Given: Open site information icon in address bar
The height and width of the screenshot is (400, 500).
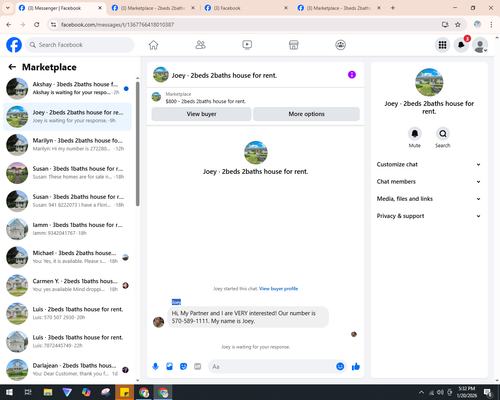Looking at the screenshot, I should (53, 25).
